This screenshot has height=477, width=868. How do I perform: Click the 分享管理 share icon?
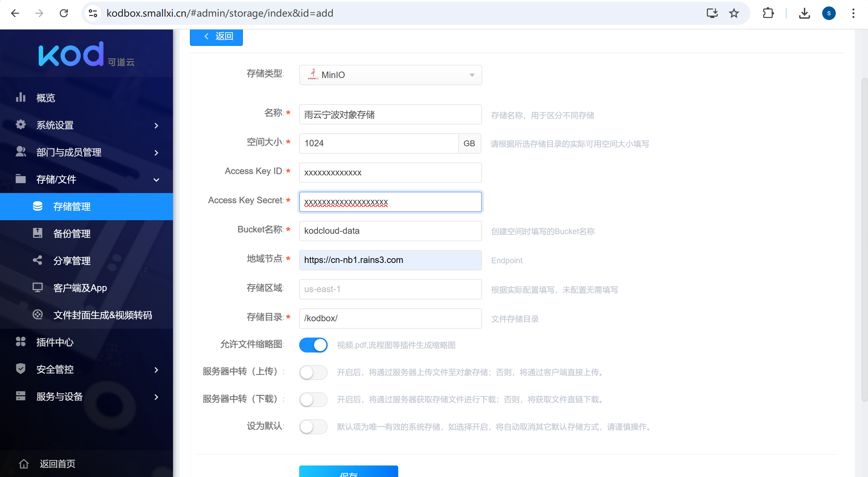tap(38, 260)
